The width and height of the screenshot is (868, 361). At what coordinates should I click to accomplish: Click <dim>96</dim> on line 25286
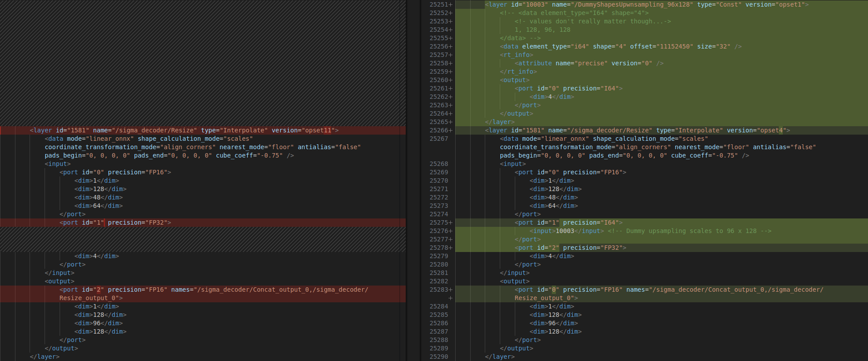click(x=554, y=323)
